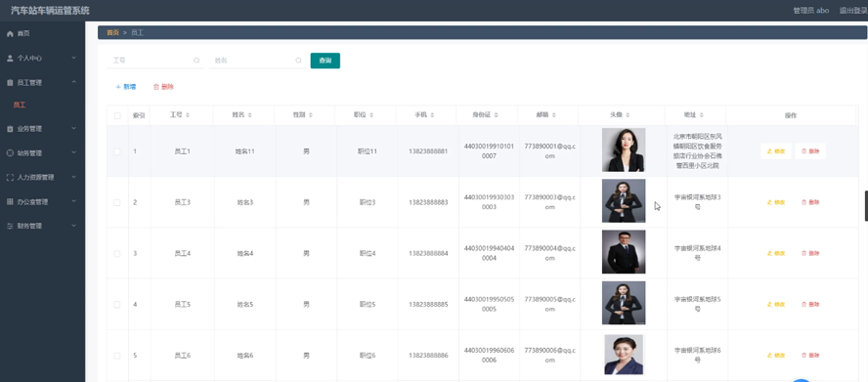Click the 汽车站车辆运管系统 title
Image resolution: width=868 pixels, height=382 pixels.
(x=50, y=11)
